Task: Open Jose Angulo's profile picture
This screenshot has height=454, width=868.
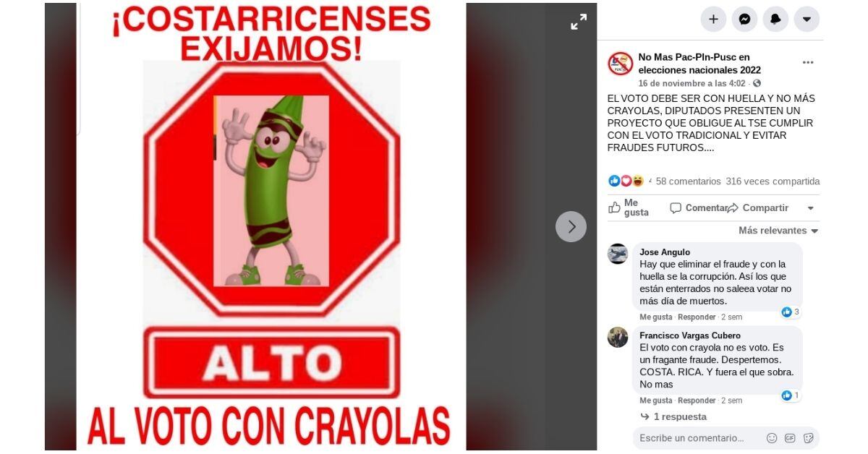Action: (x=618, y=254)
